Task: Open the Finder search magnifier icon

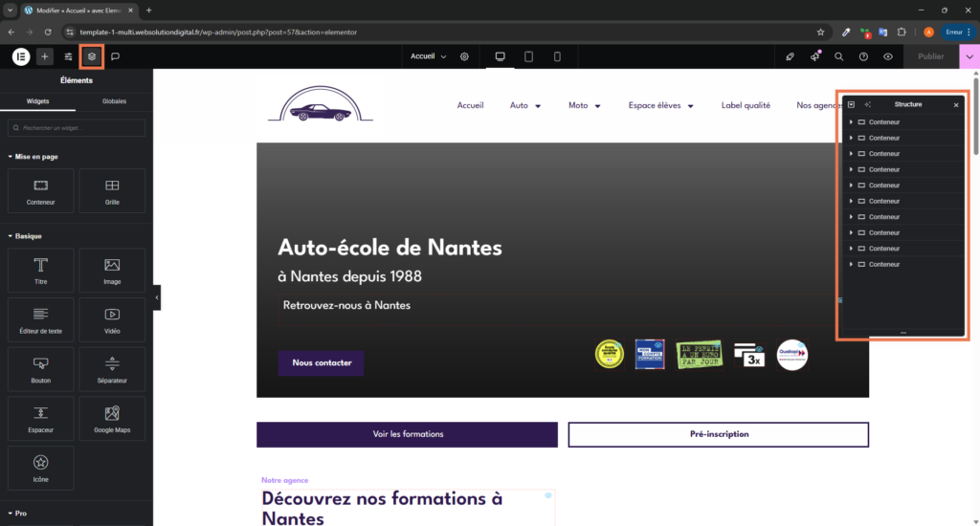Action: click(x=839, y=56)
